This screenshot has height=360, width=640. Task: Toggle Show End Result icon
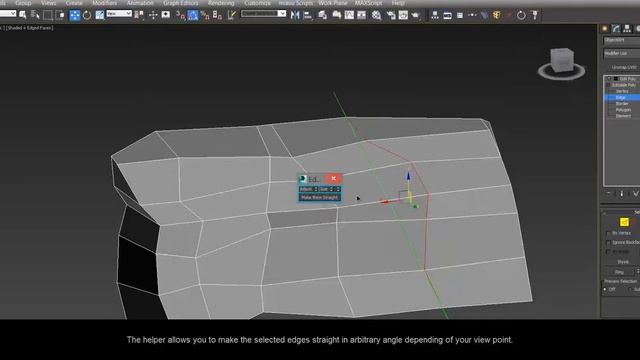tap(622, 194)
